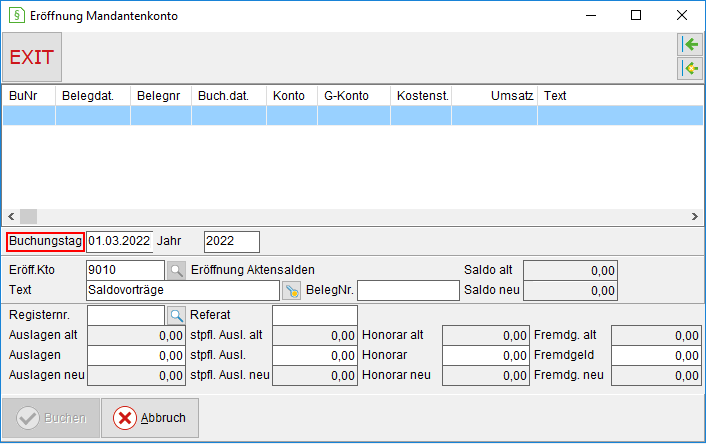Click the window icon in the title bar
706x444 pixels.
17,15
